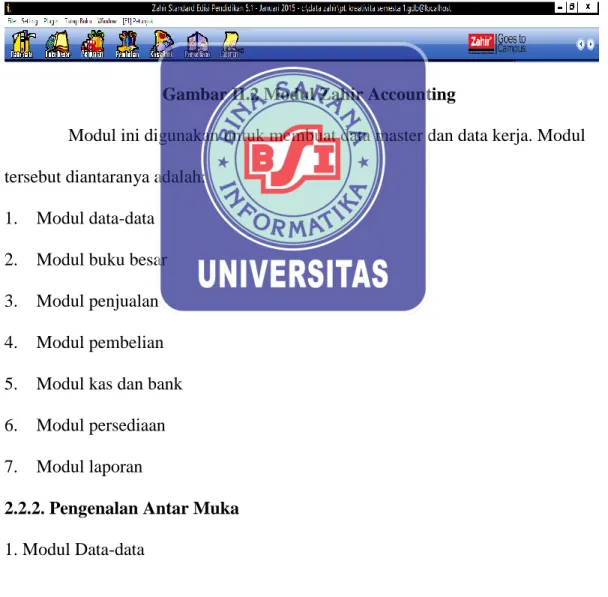
Task: Open the Buku Besar module icon
Action: [x=57, y=45]
